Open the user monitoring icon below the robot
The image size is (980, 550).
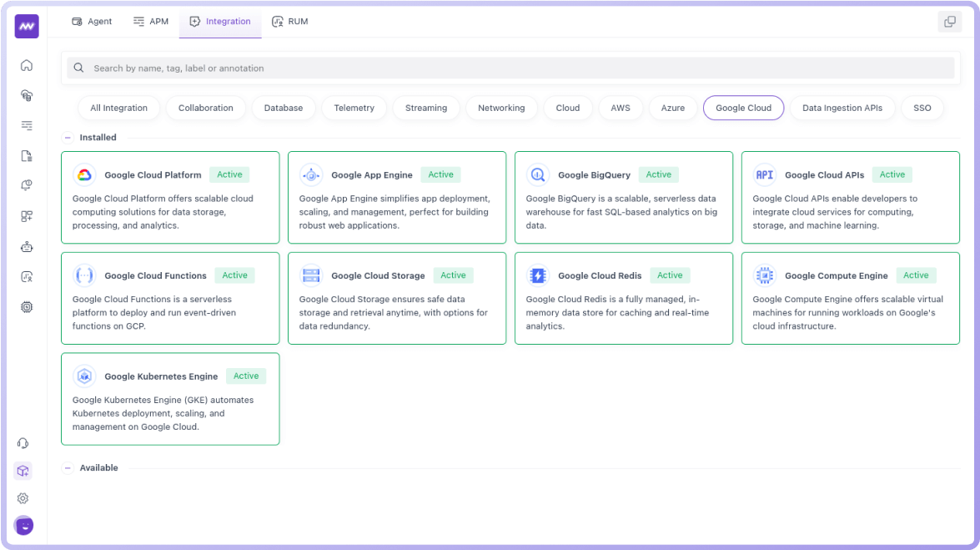pyautogui.click(x=26, y=276)
